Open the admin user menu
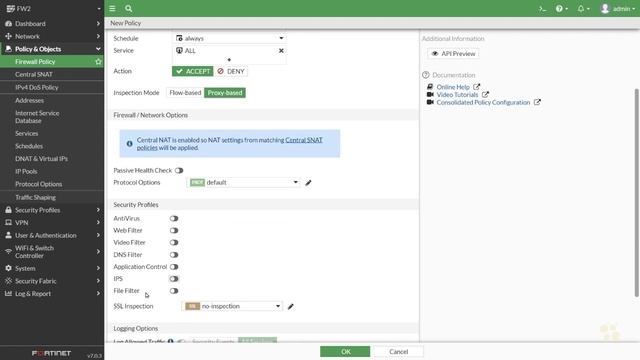 [x=618, y=9]
